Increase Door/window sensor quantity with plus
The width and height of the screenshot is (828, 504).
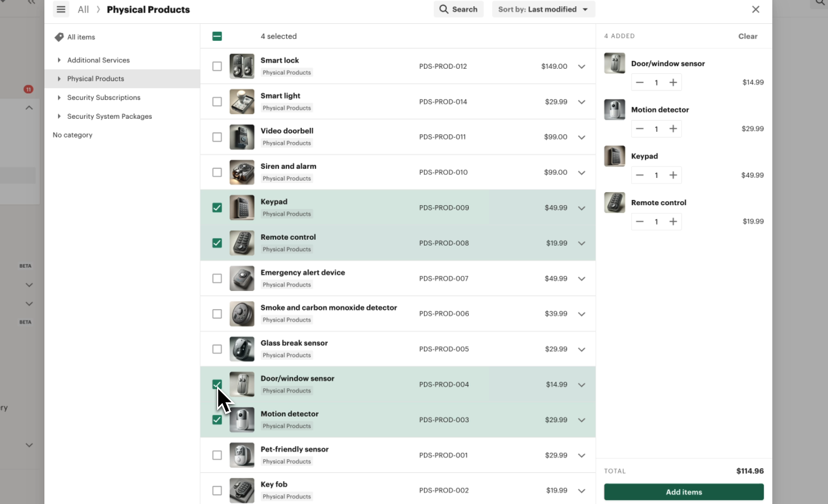[673, 82]
